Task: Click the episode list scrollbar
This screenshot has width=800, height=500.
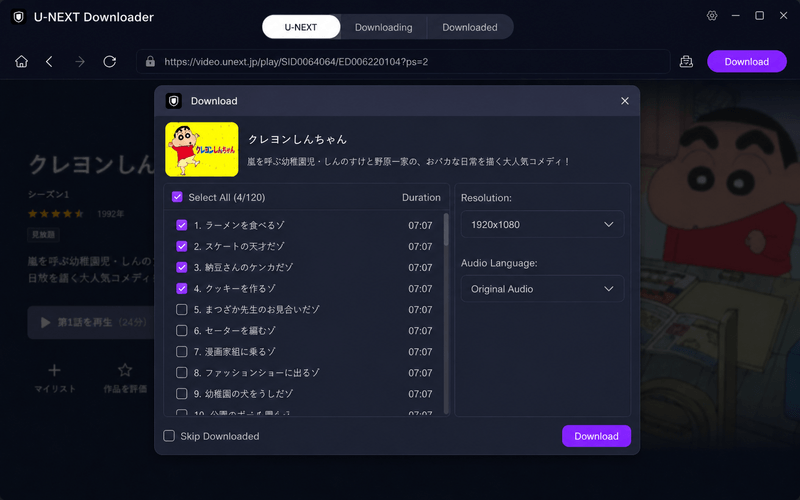Action: pyautogui.click(x=446, y=230)
